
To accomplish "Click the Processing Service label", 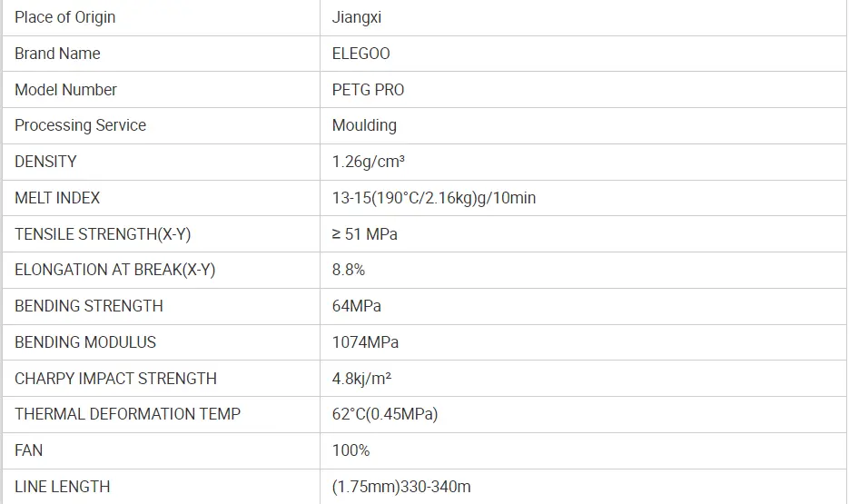I will pyautogui.click(x=80, y=125).
